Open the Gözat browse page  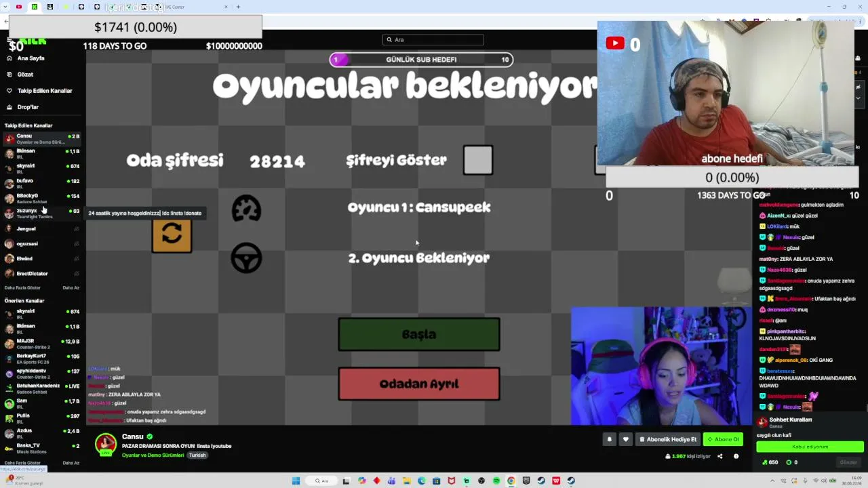[25, 75]
